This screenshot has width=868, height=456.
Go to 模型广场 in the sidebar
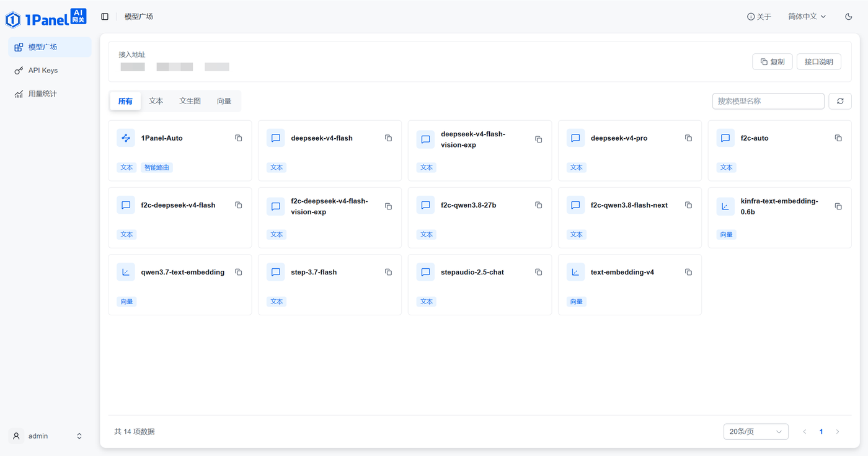50,47
